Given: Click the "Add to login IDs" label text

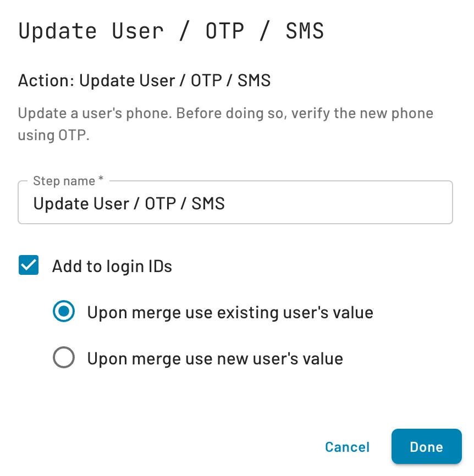Looking at the screenshot, I should tap(112, 267).
